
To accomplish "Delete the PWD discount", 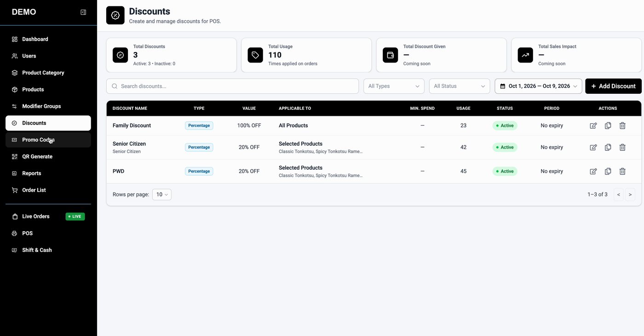I will (622, 171).
